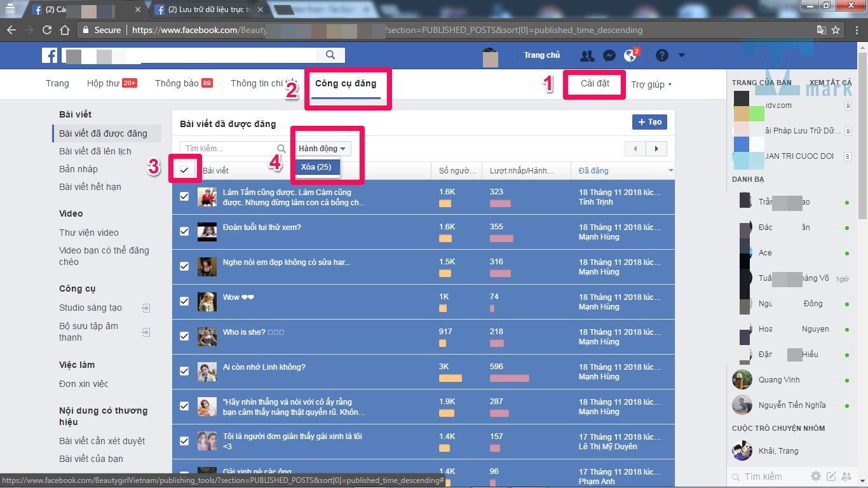Open the friend requests icon
Viewport: 868px width, 488px height.
587,56
